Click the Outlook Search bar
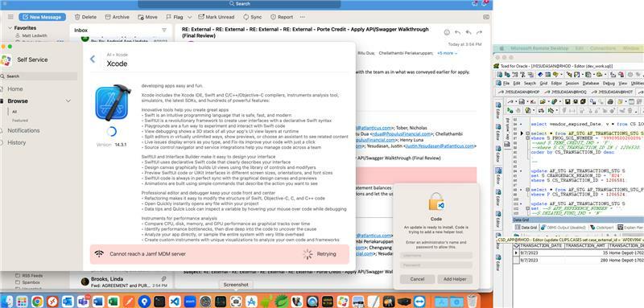 (239, 4)
